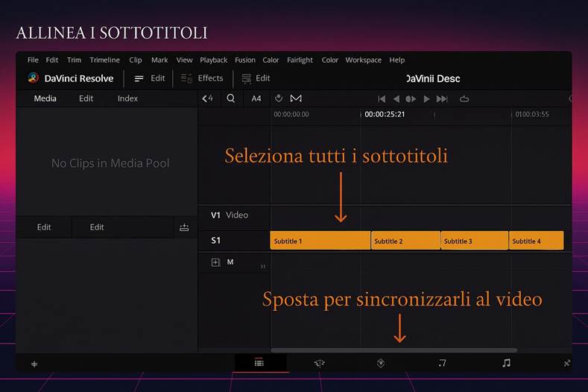Click the link tool icon next to A4

tap(278, 98)
